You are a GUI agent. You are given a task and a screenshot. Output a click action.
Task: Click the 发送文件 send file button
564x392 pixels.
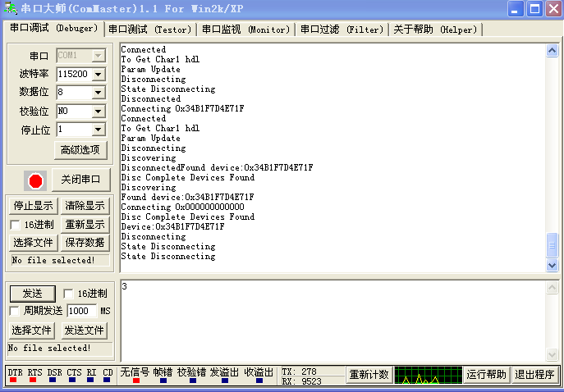tap(84, 330)
